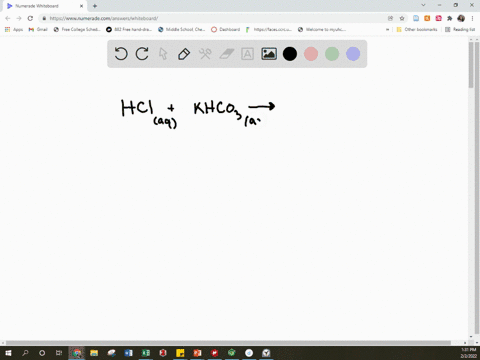Go back to previous page

[8, 18]
